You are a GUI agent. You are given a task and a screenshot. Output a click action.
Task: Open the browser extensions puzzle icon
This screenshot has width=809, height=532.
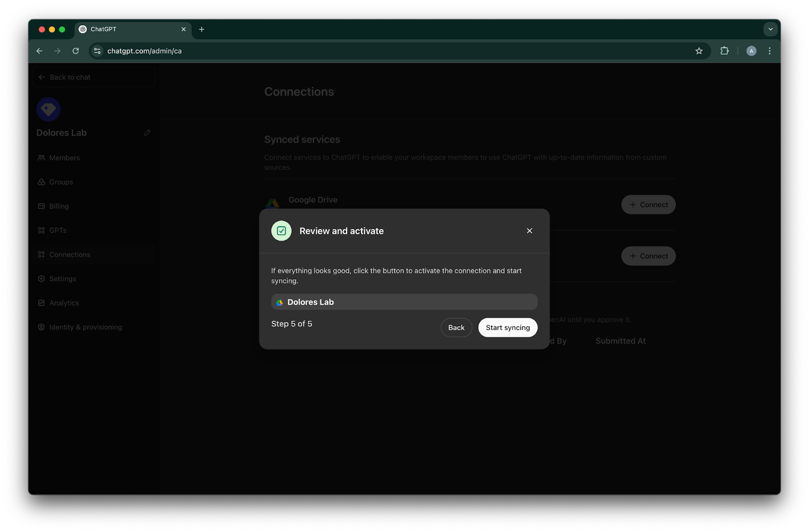coord(725,51)
